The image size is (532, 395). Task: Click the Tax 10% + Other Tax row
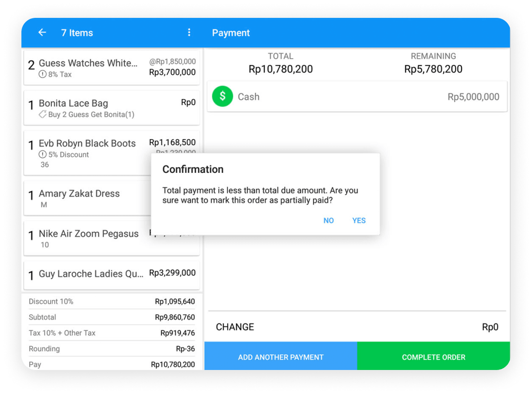click(x=112, y=333)
